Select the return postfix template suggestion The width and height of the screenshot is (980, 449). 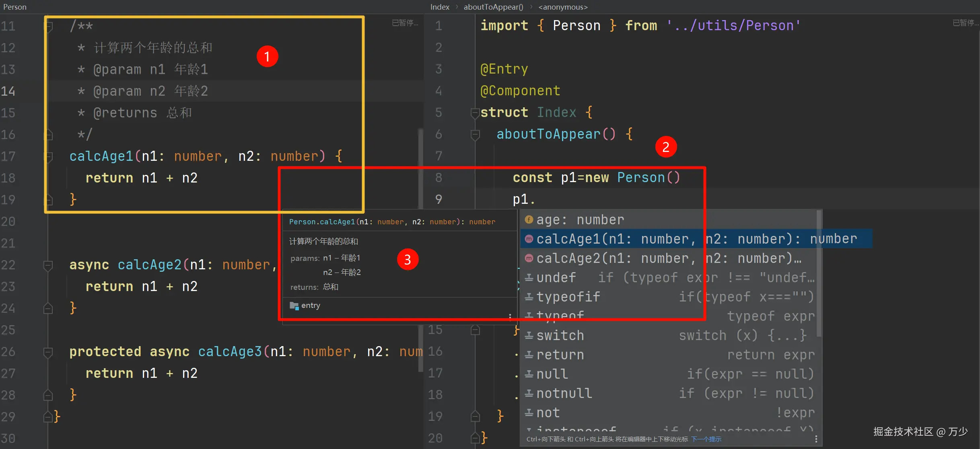point(560,355)
